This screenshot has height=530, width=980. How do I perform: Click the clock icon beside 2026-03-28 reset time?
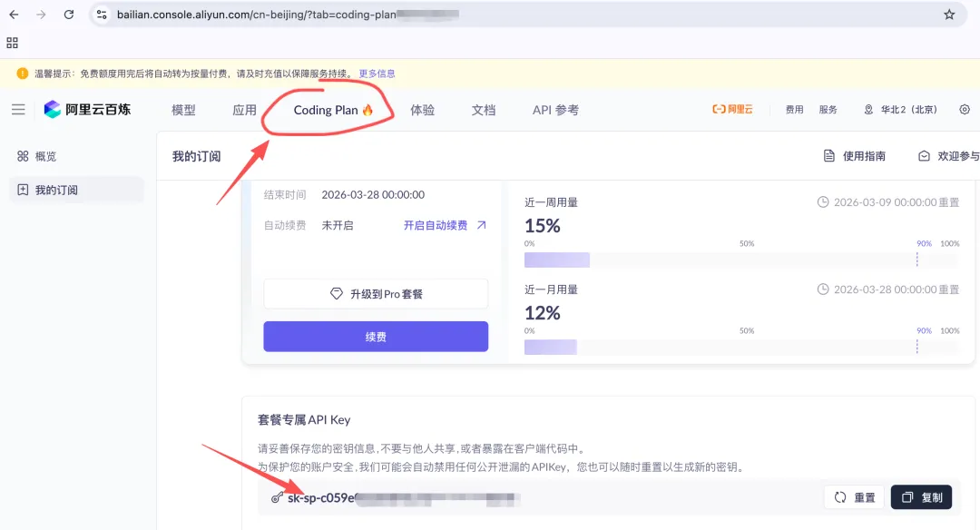click(823, 290)
